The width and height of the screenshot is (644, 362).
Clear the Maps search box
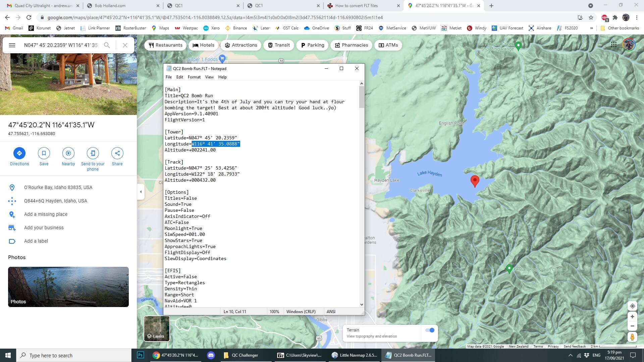coord(125,45)
